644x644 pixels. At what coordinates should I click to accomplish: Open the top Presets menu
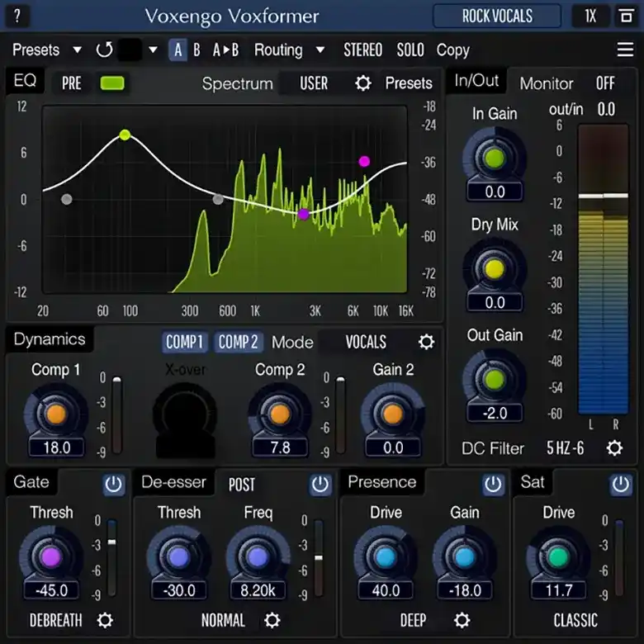[x=36, y=50]
